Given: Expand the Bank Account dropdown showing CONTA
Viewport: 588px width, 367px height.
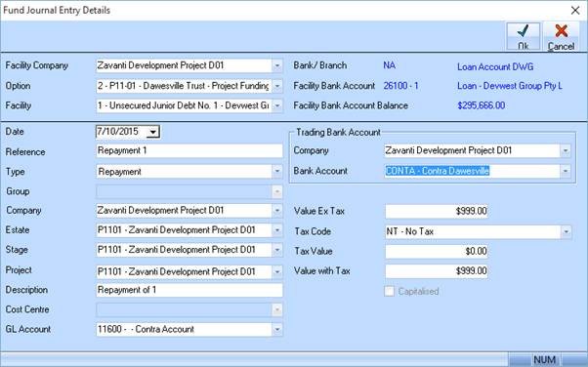Looking at the screenshot, I should click(x=566, y=172).
